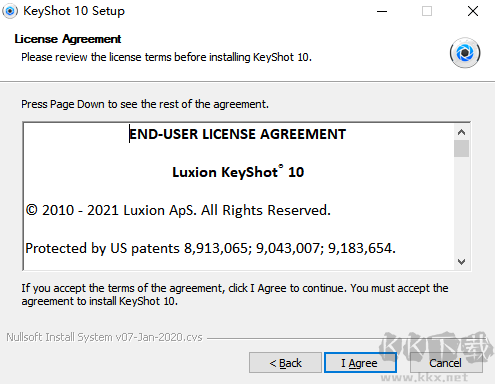The height and width of the screenshot is (384, 495).
Task: Click the END-USER LICENSE AGREEMENT heading text
Action: coord(237,134)
